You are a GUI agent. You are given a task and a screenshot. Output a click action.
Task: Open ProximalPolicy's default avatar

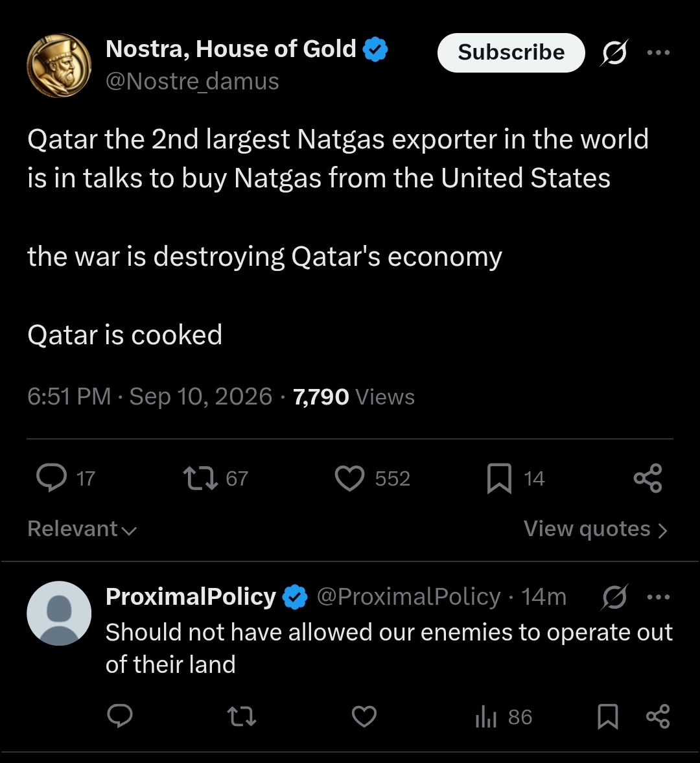pos(59,613)
